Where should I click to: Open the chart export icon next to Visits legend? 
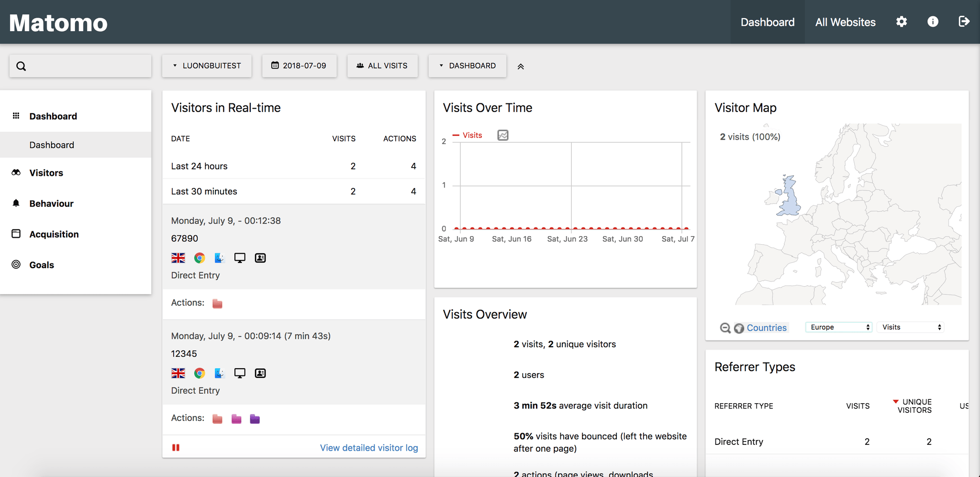(502, 135)
